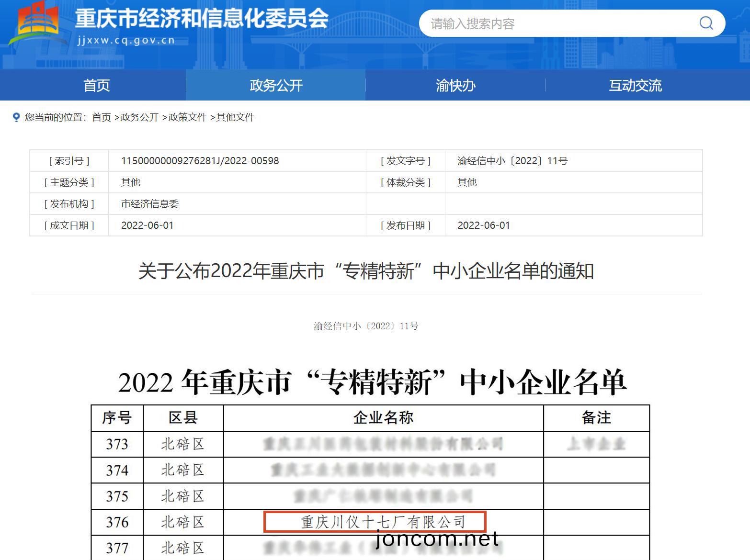The width and height of the screenshot is (750, 560).
Task: Click the search magnifier icon
Action: tap(706, 23)
